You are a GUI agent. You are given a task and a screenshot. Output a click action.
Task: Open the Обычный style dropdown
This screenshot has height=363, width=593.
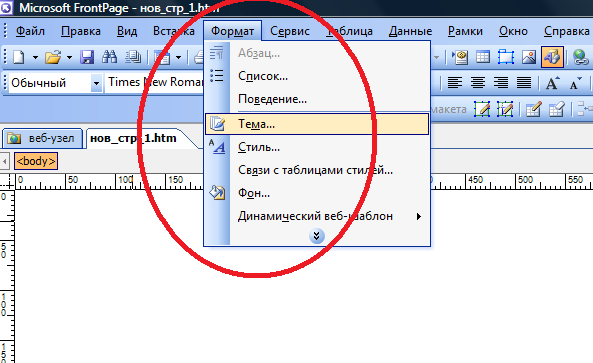(96, 83)
